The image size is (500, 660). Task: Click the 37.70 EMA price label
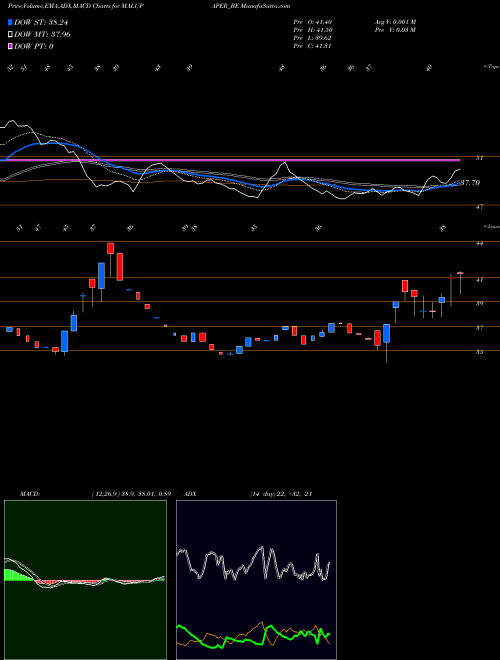471,183
